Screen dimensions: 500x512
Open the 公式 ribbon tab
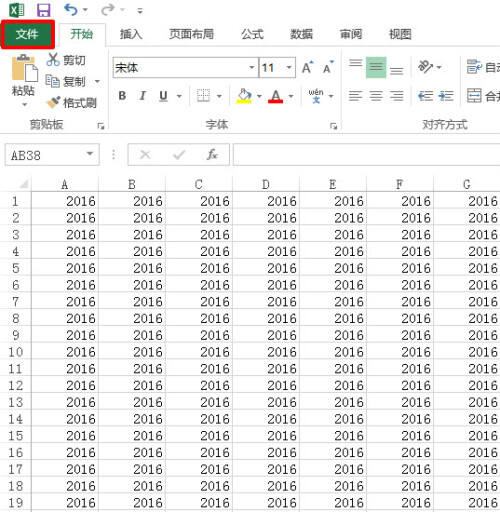252,34
